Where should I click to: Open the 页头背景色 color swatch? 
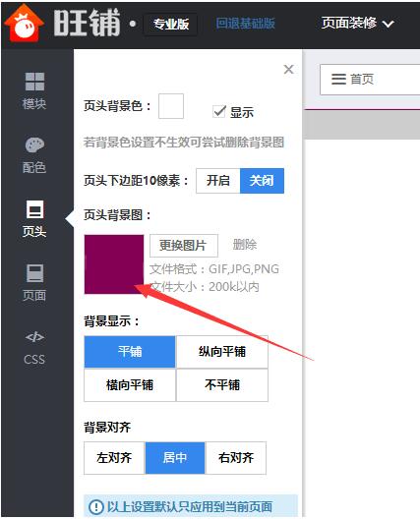[171, 106]
